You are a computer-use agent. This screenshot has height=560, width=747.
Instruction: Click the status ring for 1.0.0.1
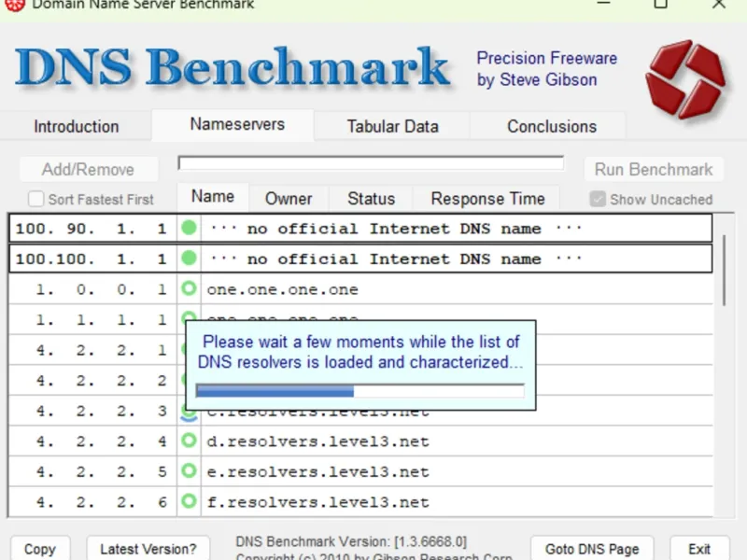[190, 288]
